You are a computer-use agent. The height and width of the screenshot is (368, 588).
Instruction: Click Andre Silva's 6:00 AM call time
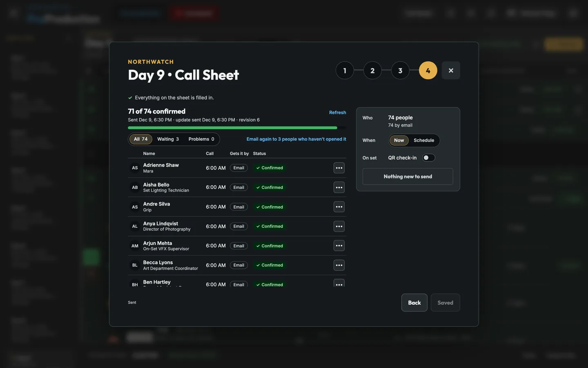[216, 207]
